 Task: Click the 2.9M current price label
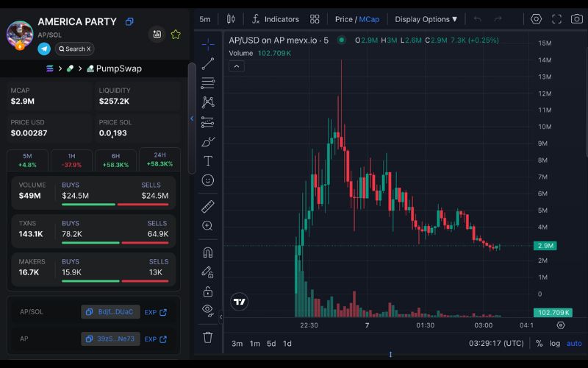click(x=545, y=246)
